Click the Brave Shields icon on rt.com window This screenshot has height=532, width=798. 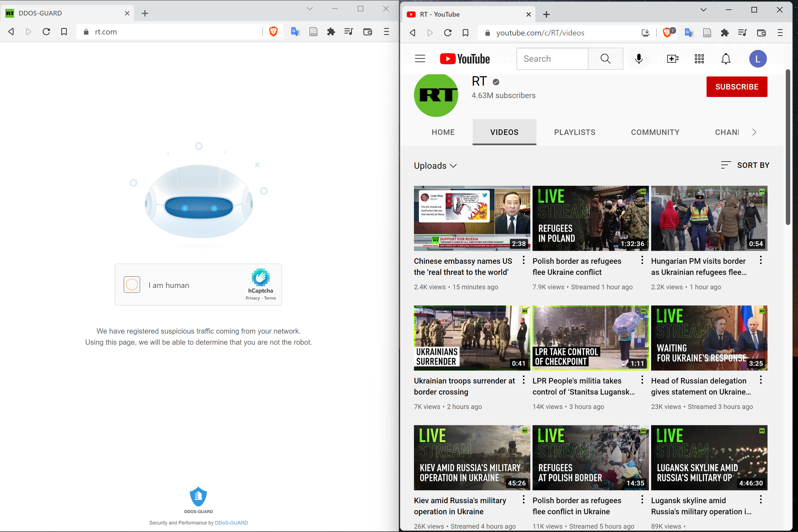273,32
